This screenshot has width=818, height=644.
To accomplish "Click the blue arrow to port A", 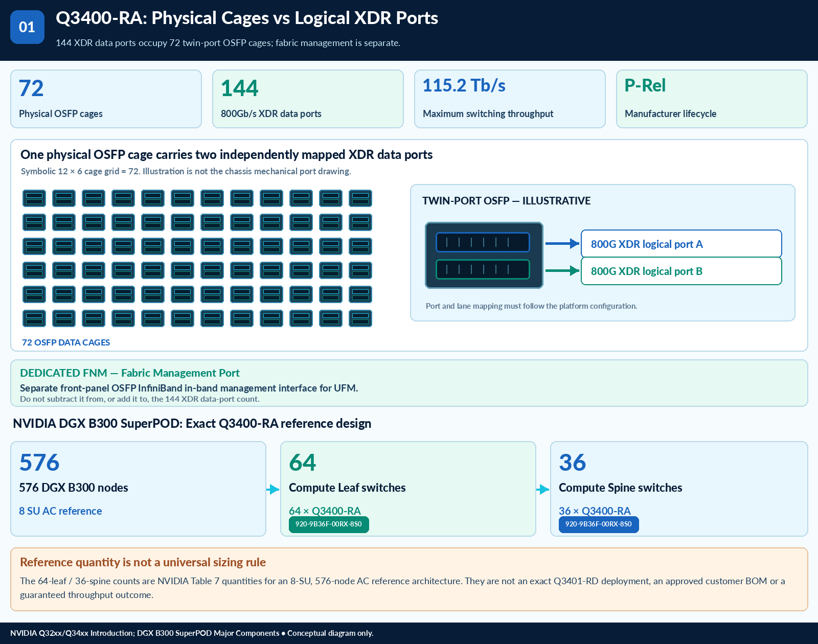I will coord(562,244).
